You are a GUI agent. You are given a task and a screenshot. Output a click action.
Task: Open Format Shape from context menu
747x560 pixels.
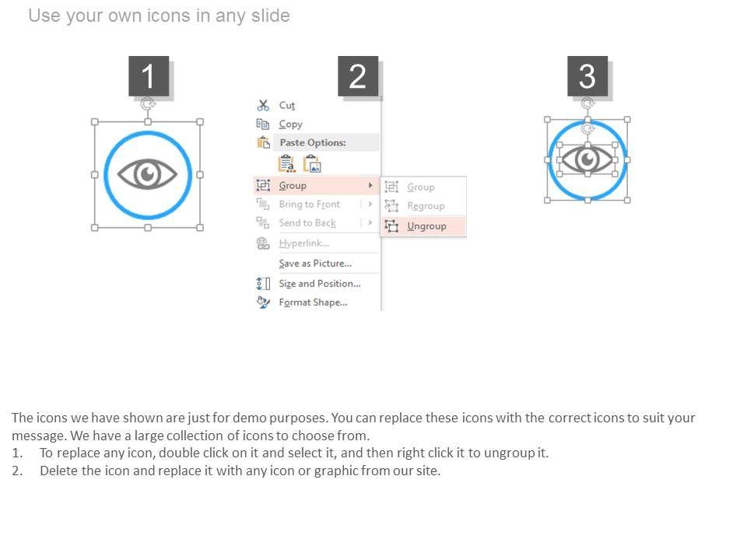coord(313,303)
